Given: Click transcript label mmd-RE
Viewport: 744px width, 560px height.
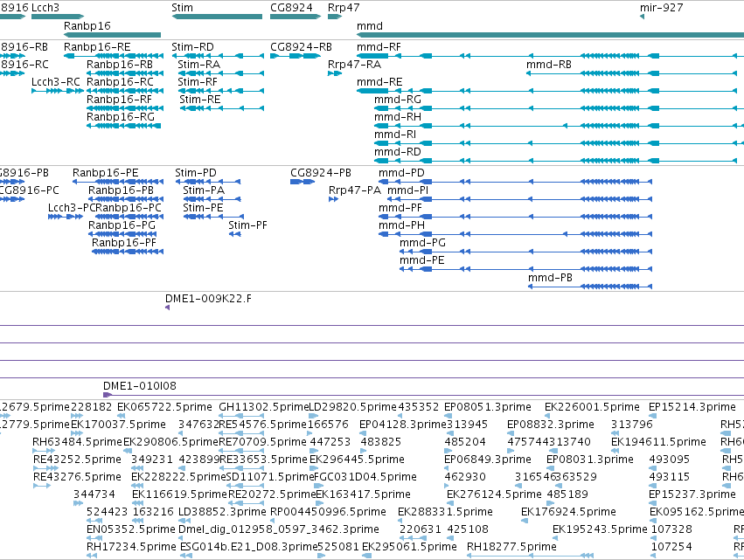Looking at the screenshot, I should (x=379, y=82).
